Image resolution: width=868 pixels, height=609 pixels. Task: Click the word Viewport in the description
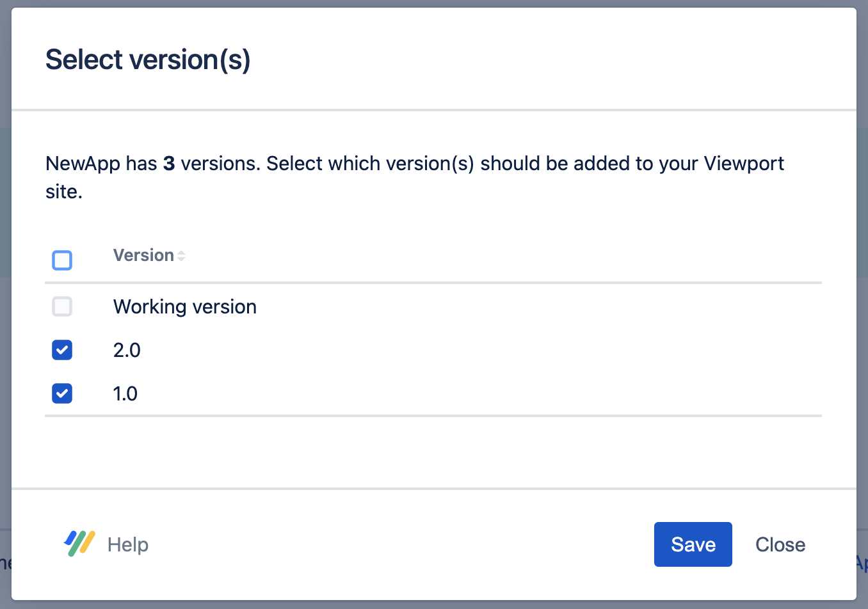point(744,164)
